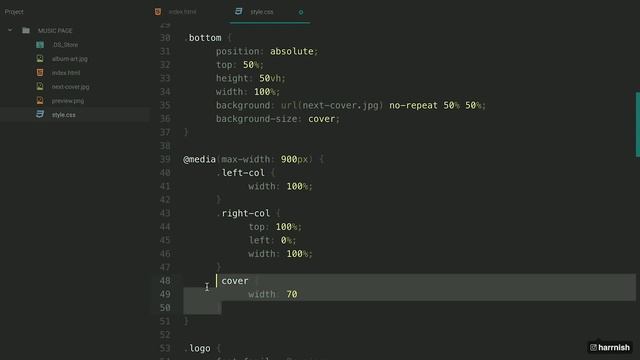Open album-art.jpg in the tree
This screenshot has width=640, height=360.
point(69,59)
